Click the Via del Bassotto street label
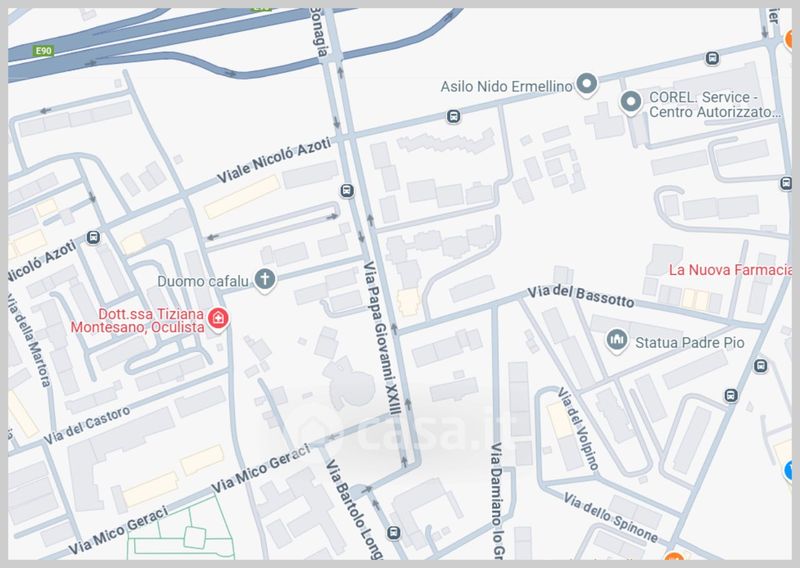800x568 pixels. 581,297
